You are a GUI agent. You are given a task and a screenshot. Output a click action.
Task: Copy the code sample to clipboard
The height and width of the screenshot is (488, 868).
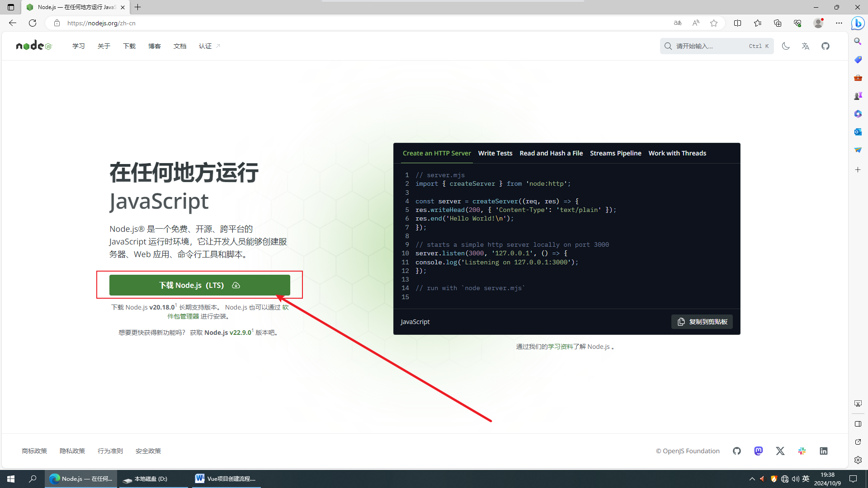point(702,321)
